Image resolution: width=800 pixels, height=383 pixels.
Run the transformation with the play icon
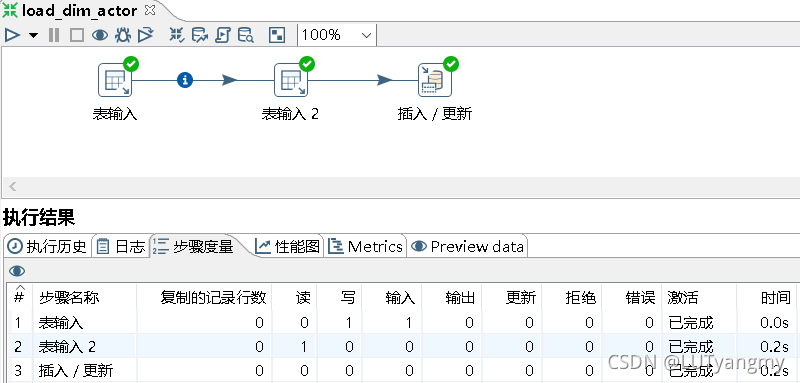pyautogui.click(x=12, y=35)
